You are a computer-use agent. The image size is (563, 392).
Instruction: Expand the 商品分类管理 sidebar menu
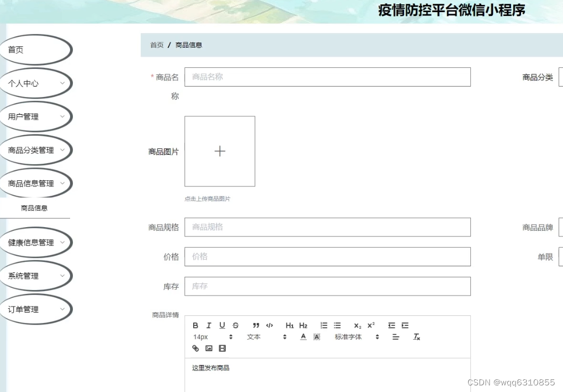[x=35, y=150]
